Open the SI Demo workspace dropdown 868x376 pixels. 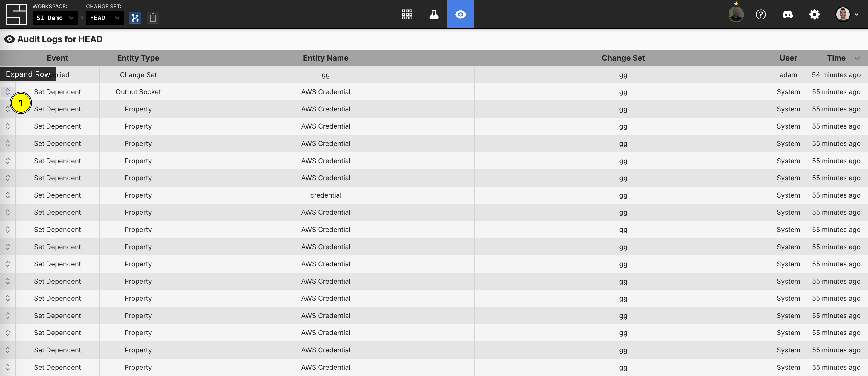pyautogui.click(x=55, y=18)
